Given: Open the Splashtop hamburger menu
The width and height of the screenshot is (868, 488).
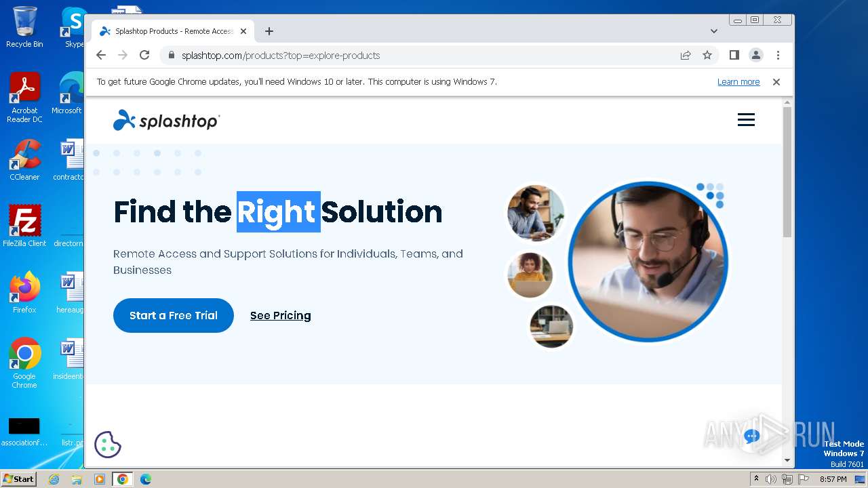Looking at the screenshot, I should coord(746,120).
